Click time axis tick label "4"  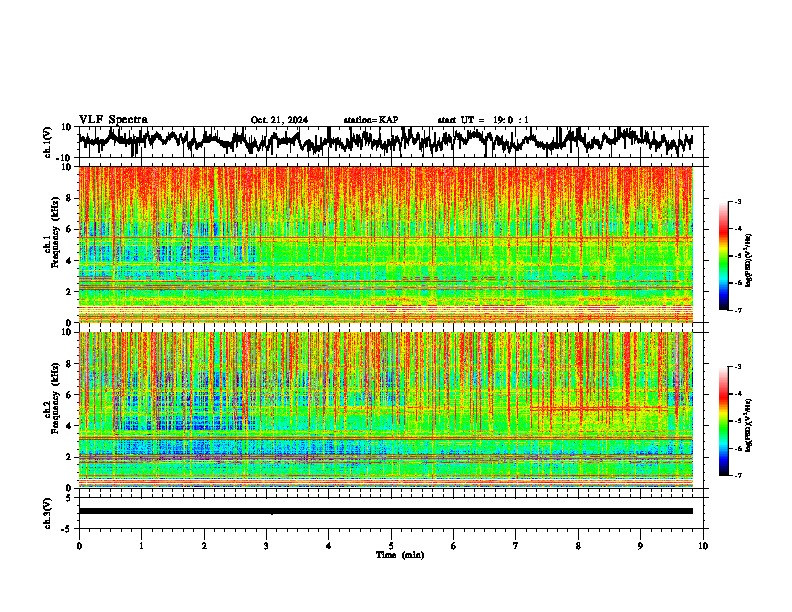(x=329, y=546)
